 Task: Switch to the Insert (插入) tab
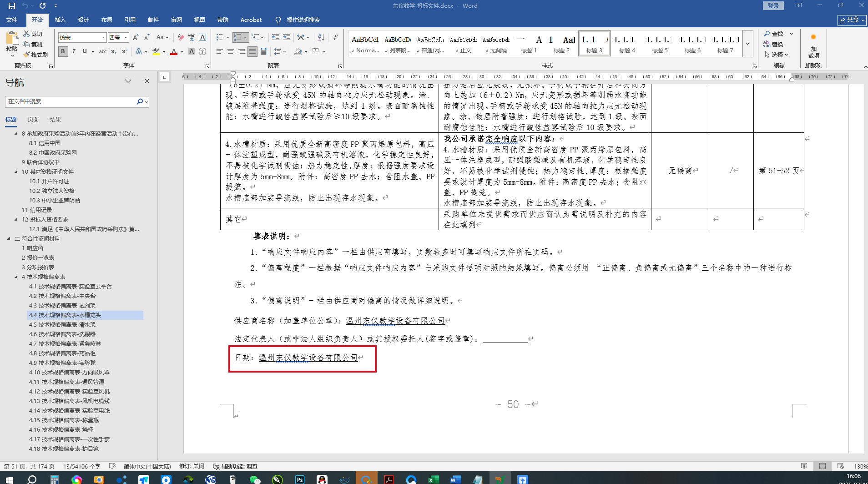point(60,20)
